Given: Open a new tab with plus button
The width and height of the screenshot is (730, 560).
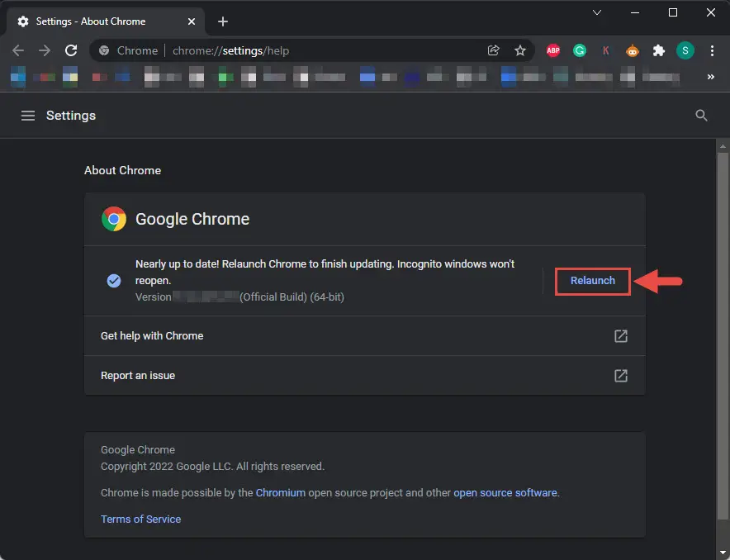Looking at the screenshot, I should click(x=222, y=21).
